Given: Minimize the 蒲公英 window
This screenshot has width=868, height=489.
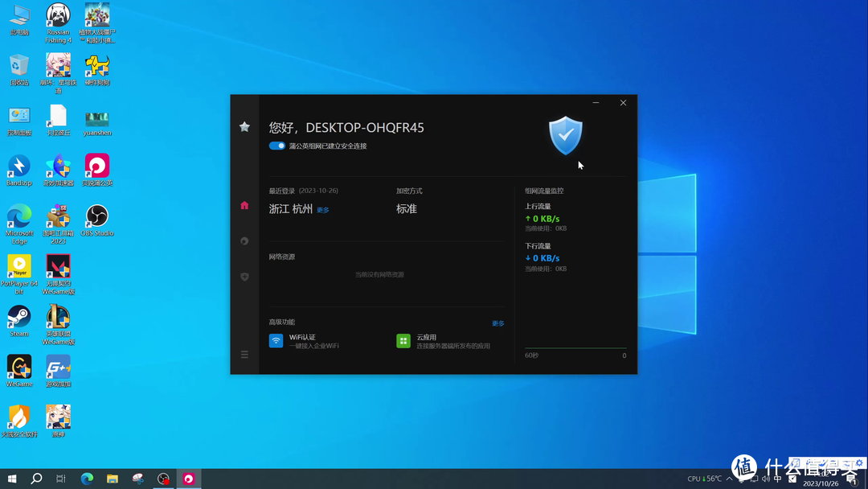Looking at the screenshot, I should pos(596,103).
